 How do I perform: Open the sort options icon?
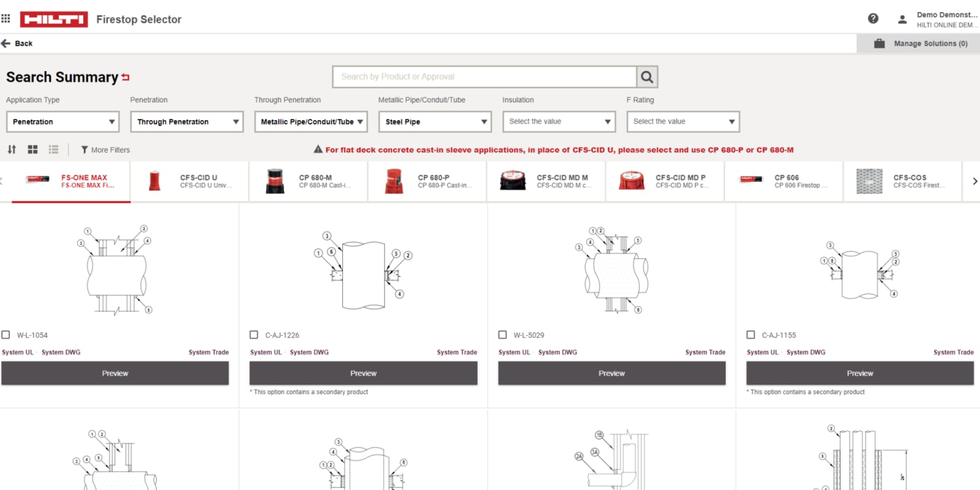pyautogui.click(x=11, y=149)
